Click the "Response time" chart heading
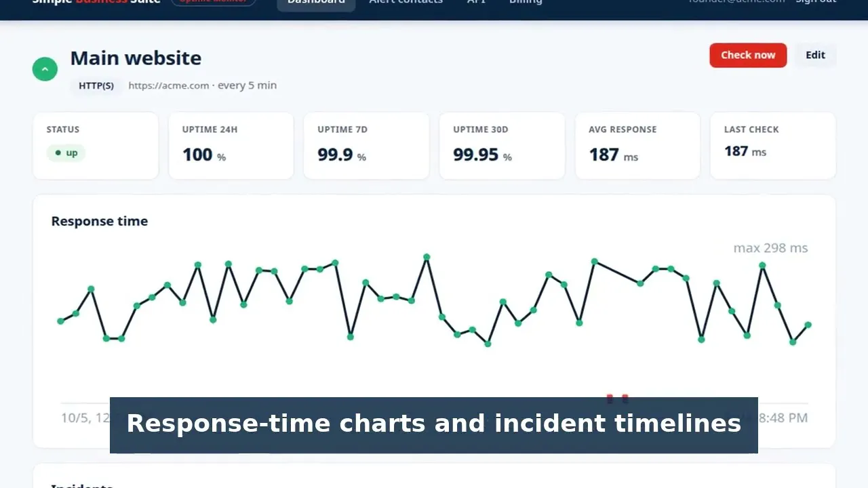Viewport: 868px width, 488px height. [100, 221]
